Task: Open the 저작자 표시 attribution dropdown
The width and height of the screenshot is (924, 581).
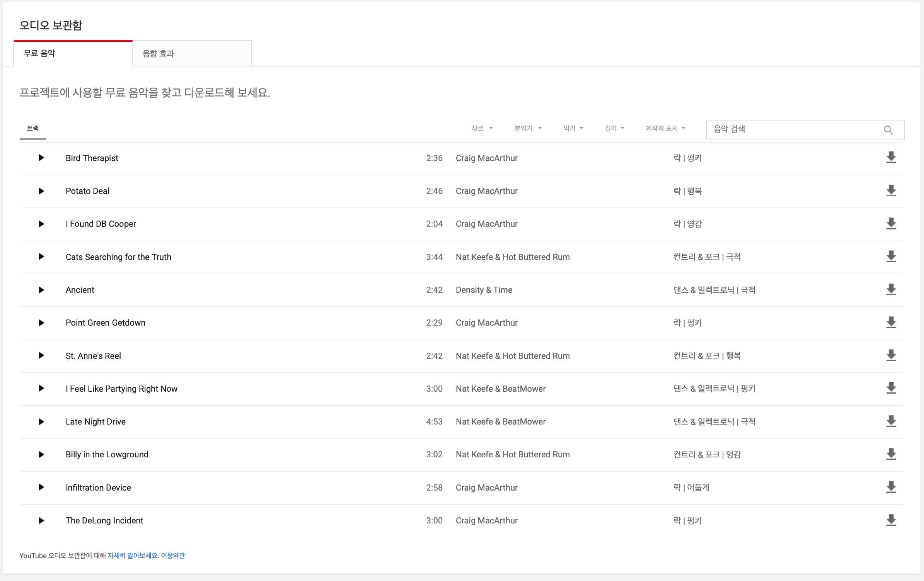Action: tap(665, 128)
